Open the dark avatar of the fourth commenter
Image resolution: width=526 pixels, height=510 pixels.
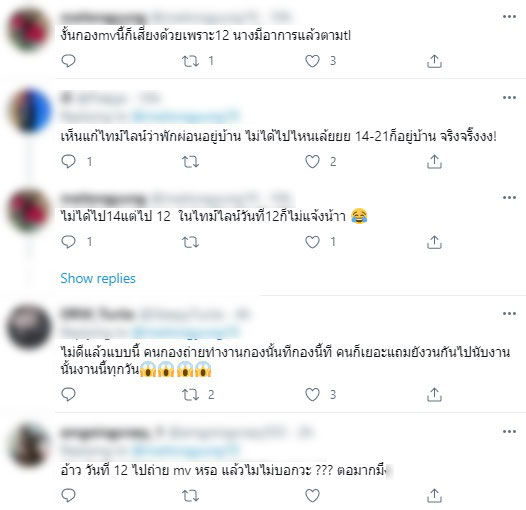[29, 327]
